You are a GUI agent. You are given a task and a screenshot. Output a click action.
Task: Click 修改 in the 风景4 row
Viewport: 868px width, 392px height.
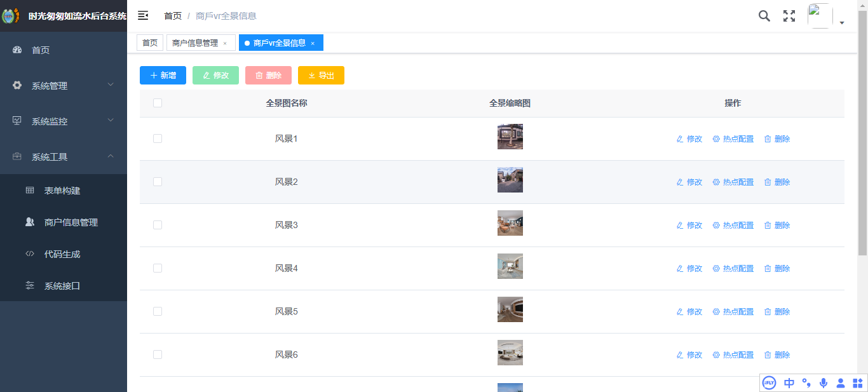[689, 268]
